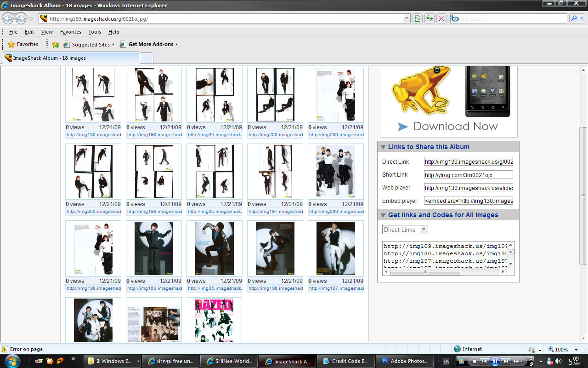Click the Direct Link URL field
This screenshot has width=588, height=368.
(x=468, y=162)
